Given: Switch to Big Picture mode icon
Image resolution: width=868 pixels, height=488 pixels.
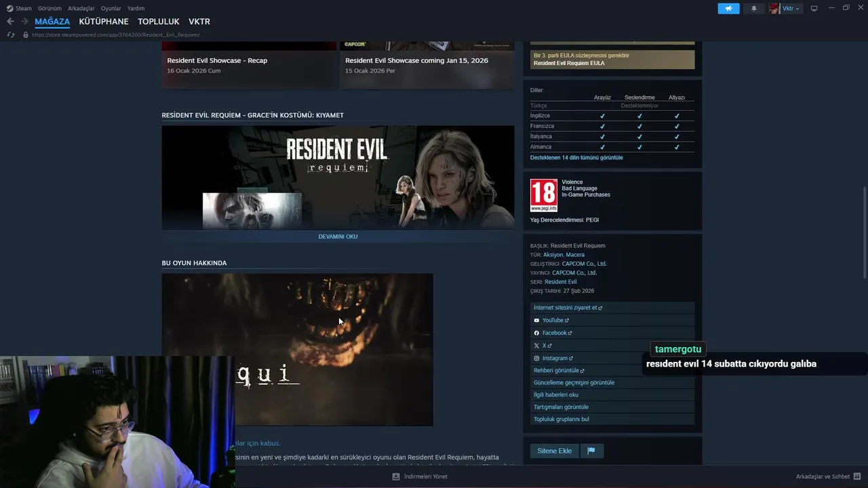Looking at the screenshot, I should 814,8.
